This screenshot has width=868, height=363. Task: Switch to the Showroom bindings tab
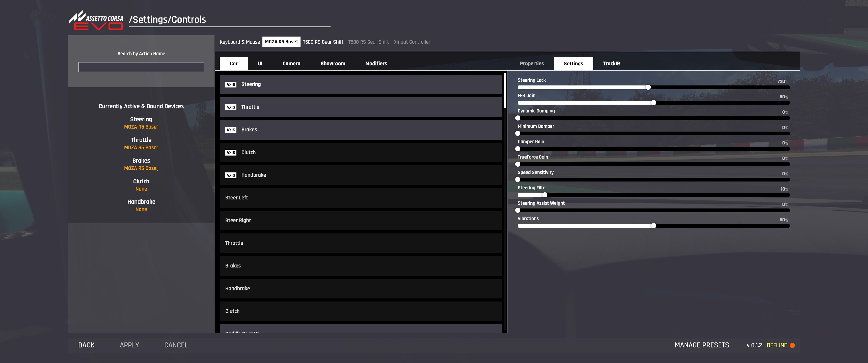point(333,64)
